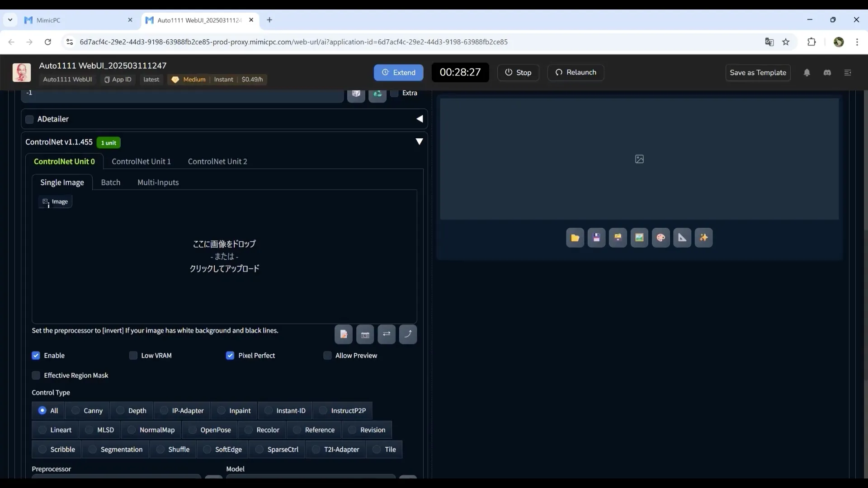This screenshot has width=868, height=488.
Task: Open webcam with the camera icon
Action: [365, 334]
